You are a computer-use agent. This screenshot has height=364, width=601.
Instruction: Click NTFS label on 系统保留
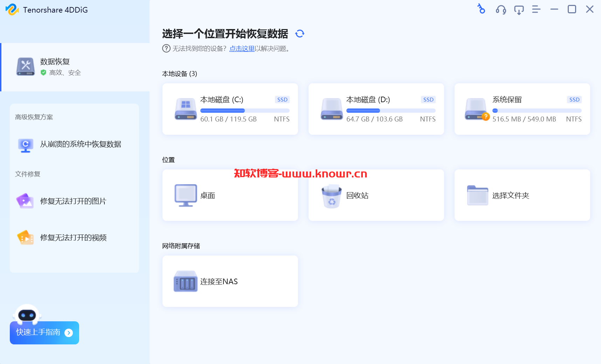574,119
